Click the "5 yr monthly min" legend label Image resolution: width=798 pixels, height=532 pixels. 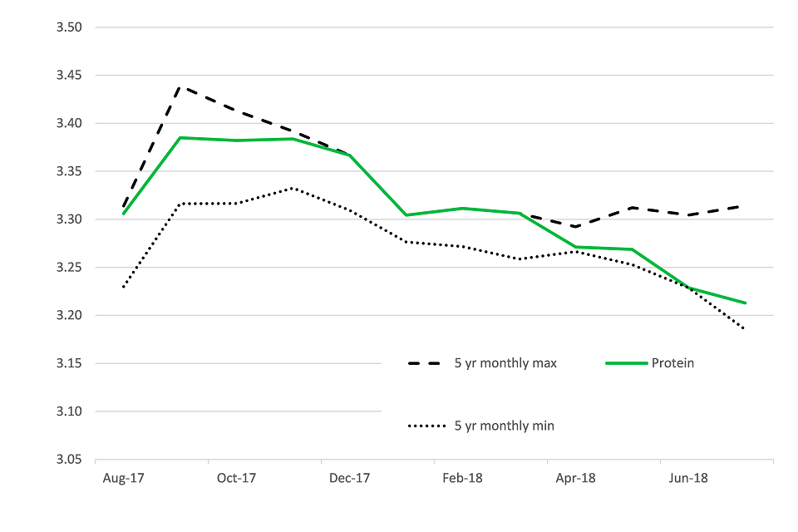(504, 426)
